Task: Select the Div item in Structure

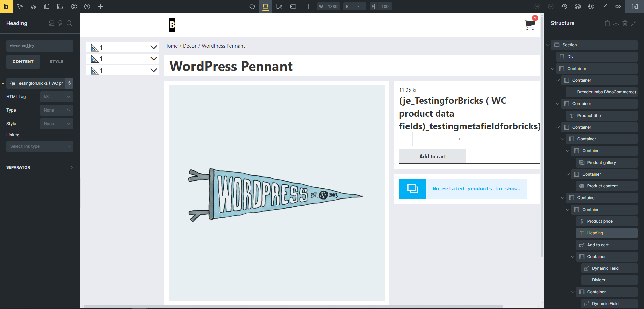Action: [x=597, y=57]
